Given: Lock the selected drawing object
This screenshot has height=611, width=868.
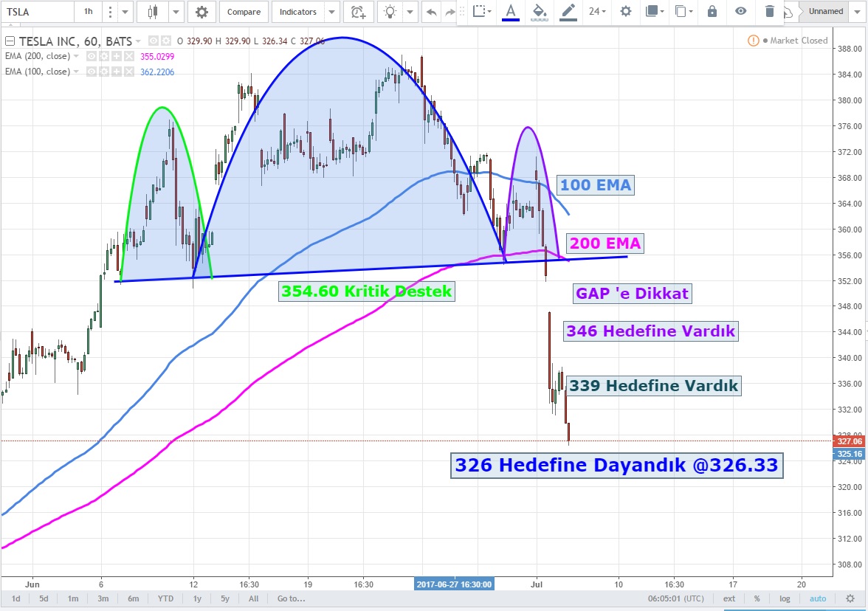Looking at the screenshot, I should (x=712, y=11).
